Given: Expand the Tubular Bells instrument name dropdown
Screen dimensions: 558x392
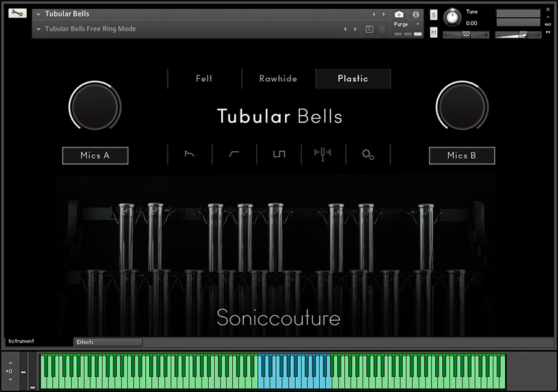Looking at the screenshot, I should click(38, 14).
